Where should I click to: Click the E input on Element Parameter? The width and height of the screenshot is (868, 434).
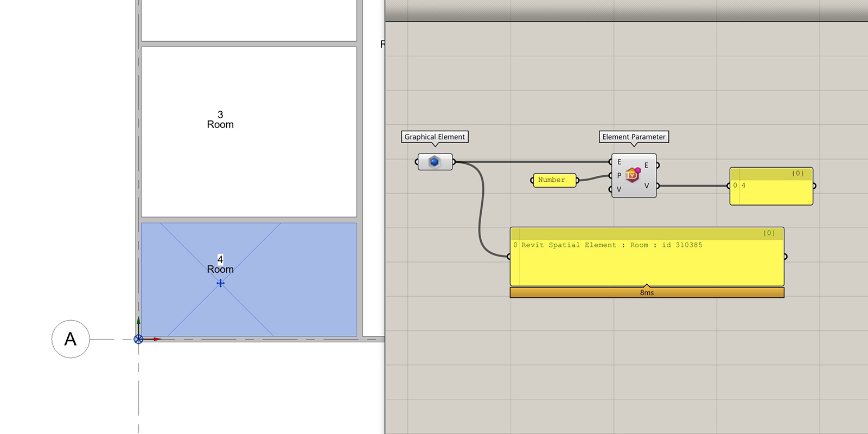[618, 162]
